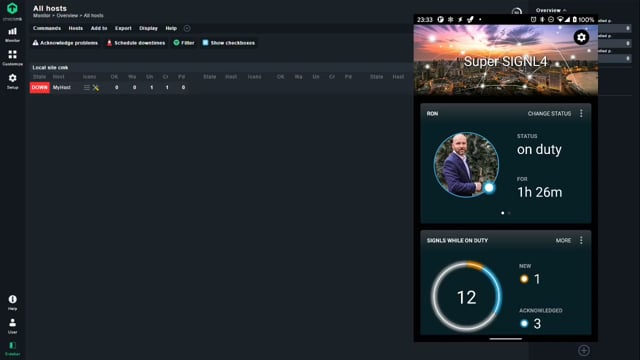Click the Checkmk logo in sidebar
The image size is (640, 360).
click(12, 9)
